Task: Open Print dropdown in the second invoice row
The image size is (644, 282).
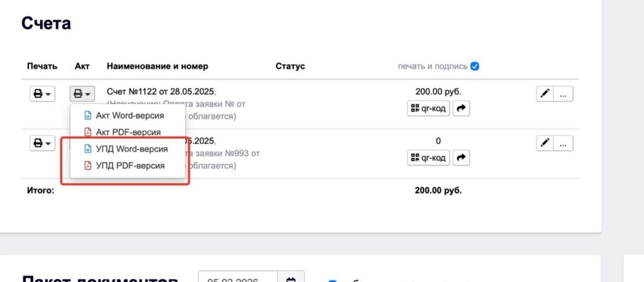Action: [x=42, y=143]
